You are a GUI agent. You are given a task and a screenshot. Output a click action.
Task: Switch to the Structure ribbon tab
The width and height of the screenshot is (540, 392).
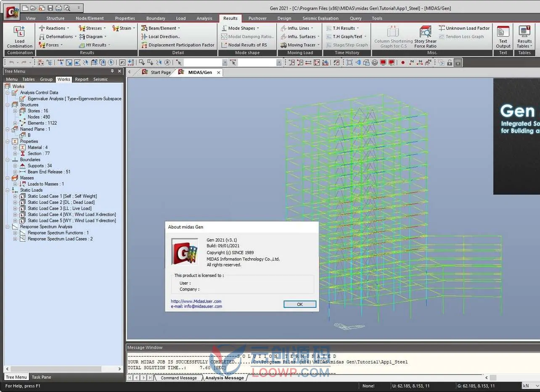pyautogui.click(x=56, y=18)
